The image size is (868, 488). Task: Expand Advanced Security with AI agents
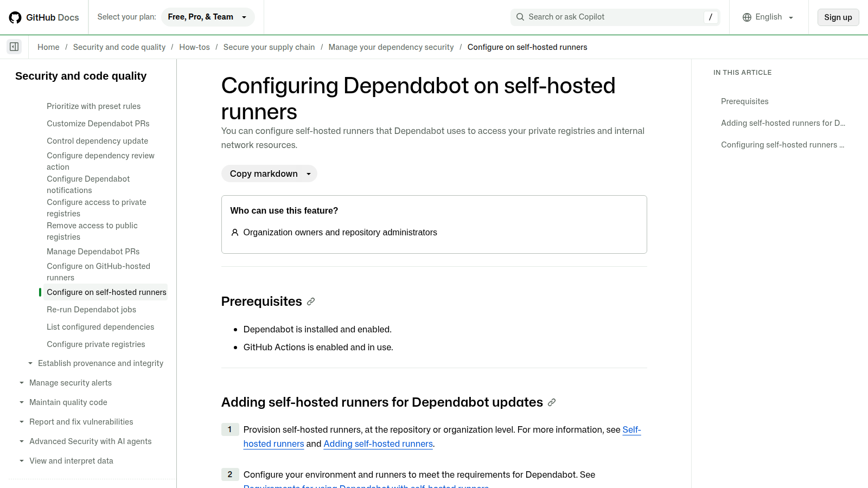point(22,441)
